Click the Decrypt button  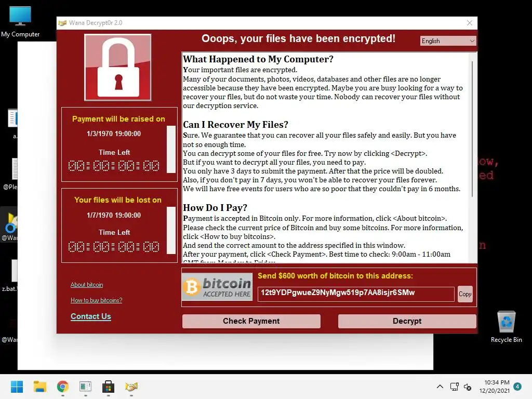tap(407, 321)
